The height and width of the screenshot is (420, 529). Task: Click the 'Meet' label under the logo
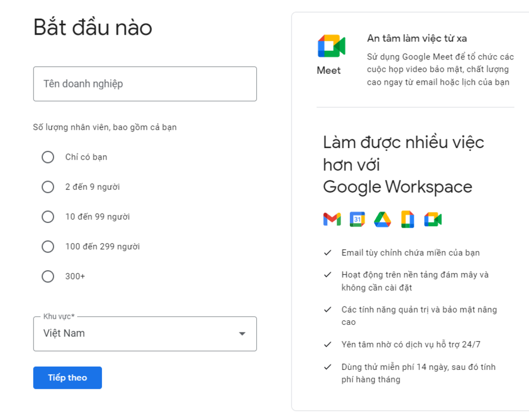click(329, 70)
